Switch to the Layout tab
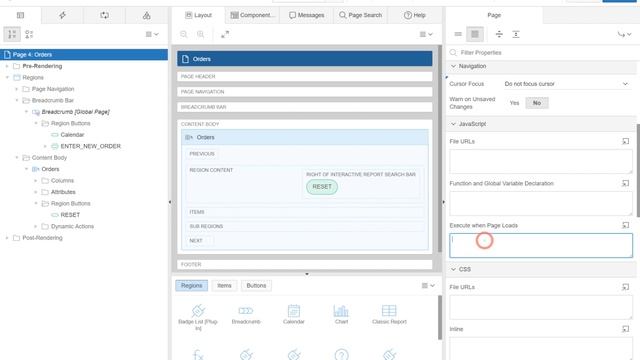 pos(198,15)
